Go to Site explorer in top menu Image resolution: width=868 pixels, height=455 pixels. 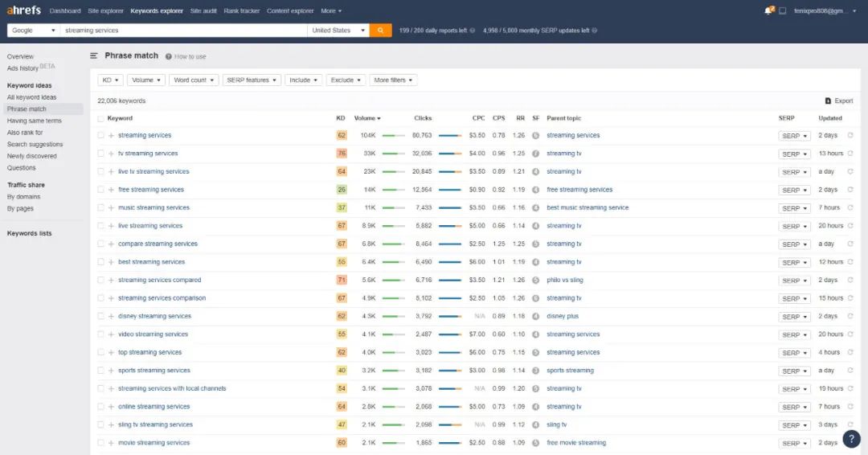tap(105, 11)
